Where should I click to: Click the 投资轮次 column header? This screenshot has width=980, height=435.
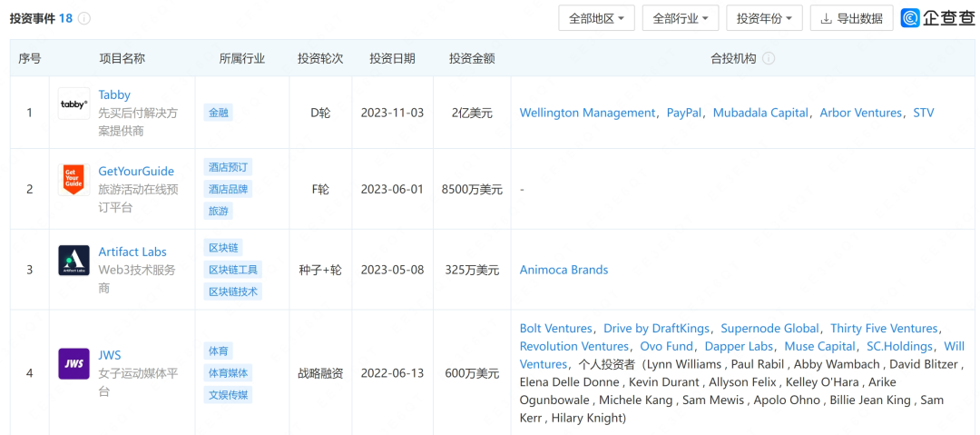pyautogui.click(x=320, y=58)
